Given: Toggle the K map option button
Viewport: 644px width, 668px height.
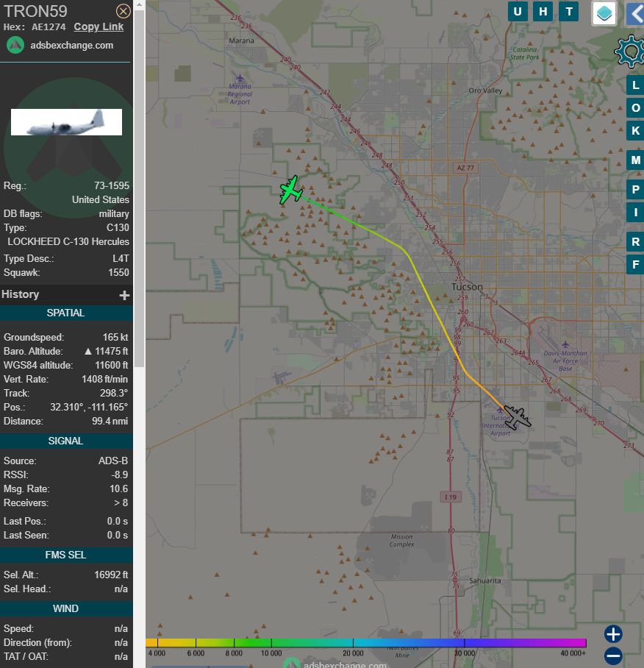Looking at the screenshot, I should click(635, 131).
